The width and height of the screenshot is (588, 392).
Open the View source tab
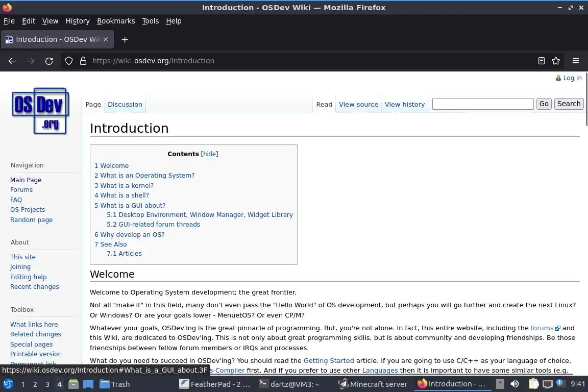click(x=358, y=104)
